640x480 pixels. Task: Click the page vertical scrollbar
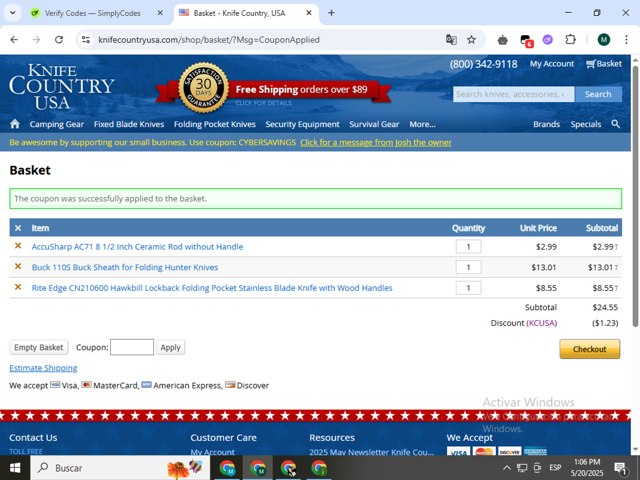tap(635, 196)
